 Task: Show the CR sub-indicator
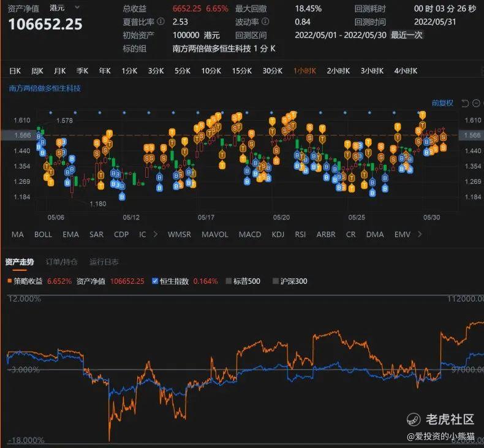(350, 235)
